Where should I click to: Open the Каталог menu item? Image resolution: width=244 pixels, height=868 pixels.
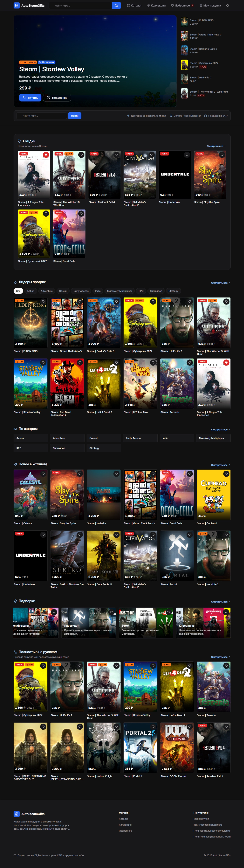click(134, 5)
